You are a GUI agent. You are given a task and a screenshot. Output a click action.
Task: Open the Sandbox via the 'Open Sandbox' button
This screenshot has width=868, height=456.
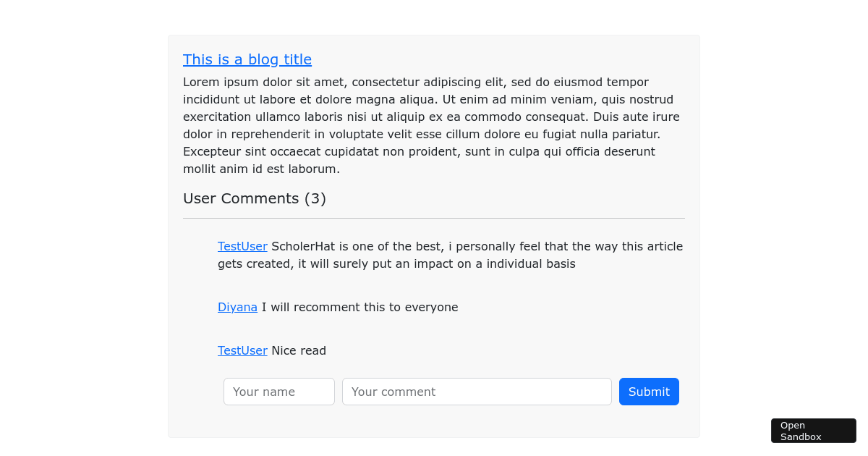[x=813, y=430]
